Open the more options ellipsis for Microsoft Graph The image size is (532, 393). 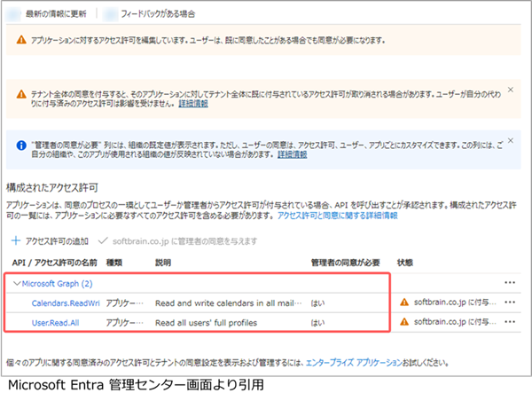[x=510, y=284]
